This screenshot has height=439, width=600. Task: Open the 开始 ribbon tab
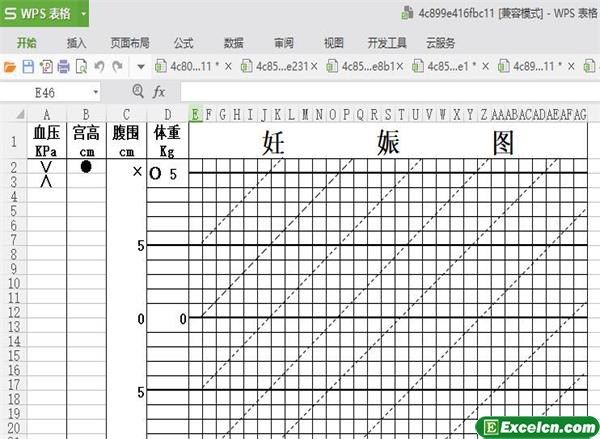(27, 43)
